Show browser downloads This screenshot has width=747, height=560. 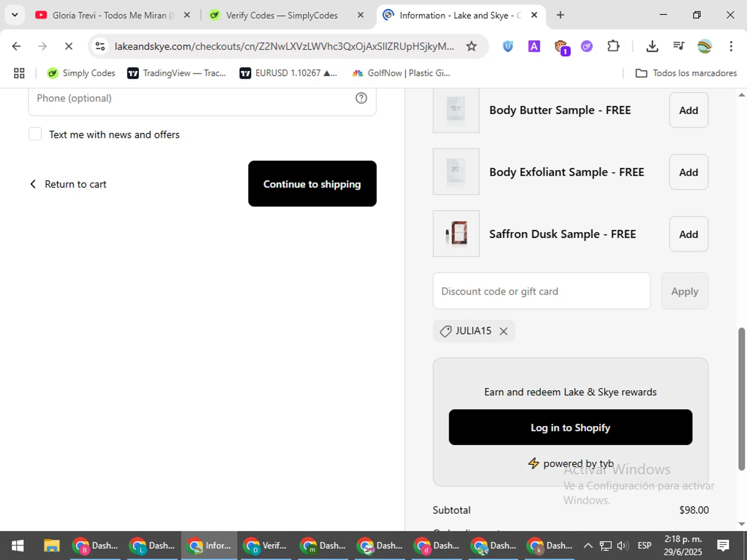coord(652,46)
